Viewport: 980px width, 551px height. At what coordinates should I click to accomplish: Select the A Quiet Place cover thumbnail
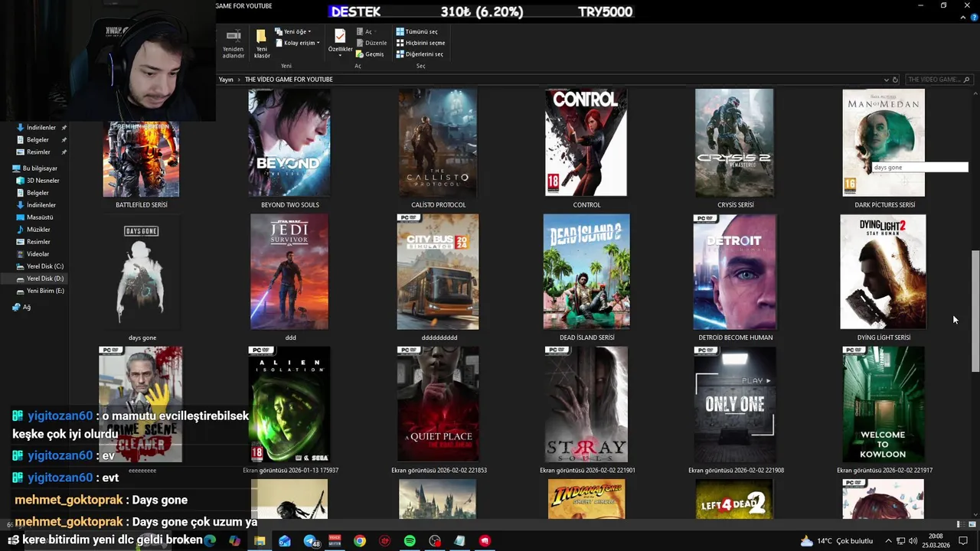click(438, 404)
